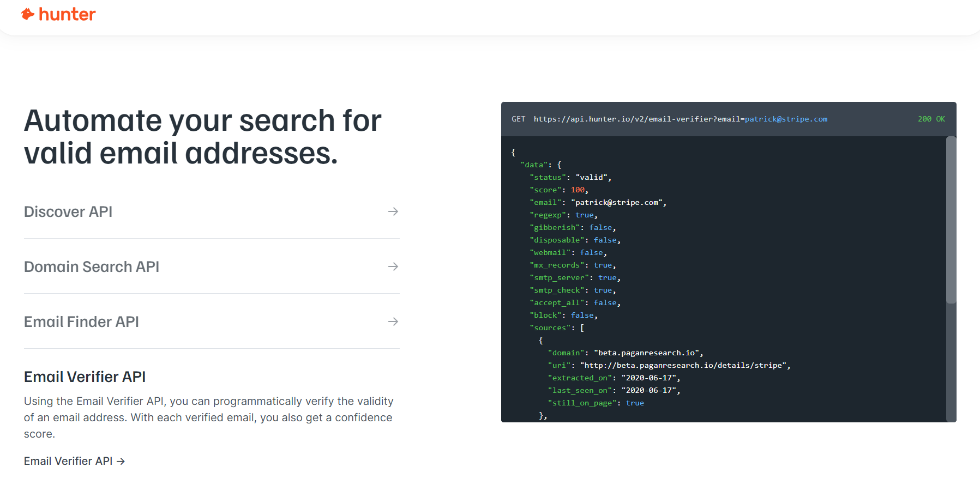Click the "disposable": false line
Image resolution: width=980 pixels, height=497 pixels.
[x=575, y=240]
